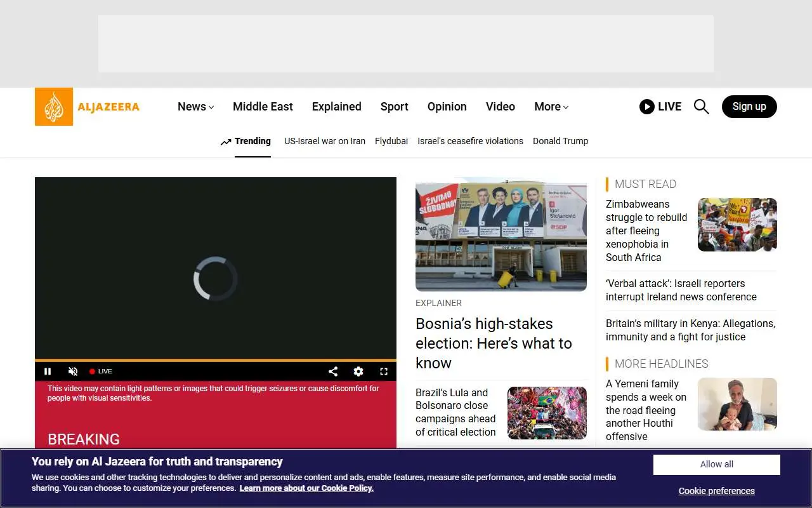Expand the News dropdown menu
This screenshot has width=812, height=508.
point(195,107)
